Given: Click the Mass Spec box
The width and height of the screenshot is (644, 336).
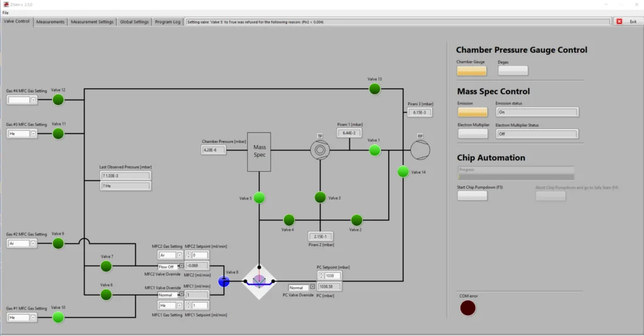Looking at the screenshot, I should point(258,152).
